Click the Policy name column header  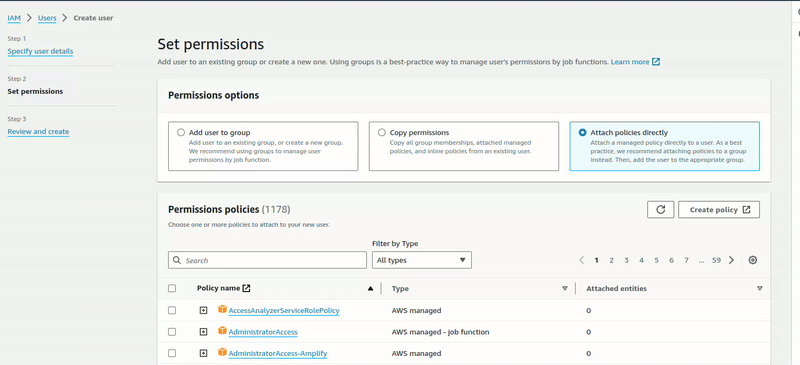coord(218,288)
